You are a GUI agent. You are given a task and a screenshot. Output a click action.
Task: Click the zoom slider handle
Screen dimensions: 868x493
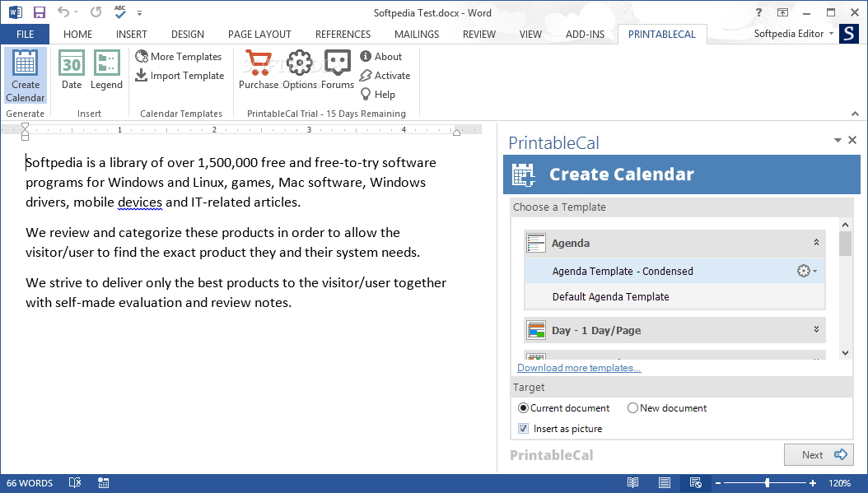click(768, 483)
